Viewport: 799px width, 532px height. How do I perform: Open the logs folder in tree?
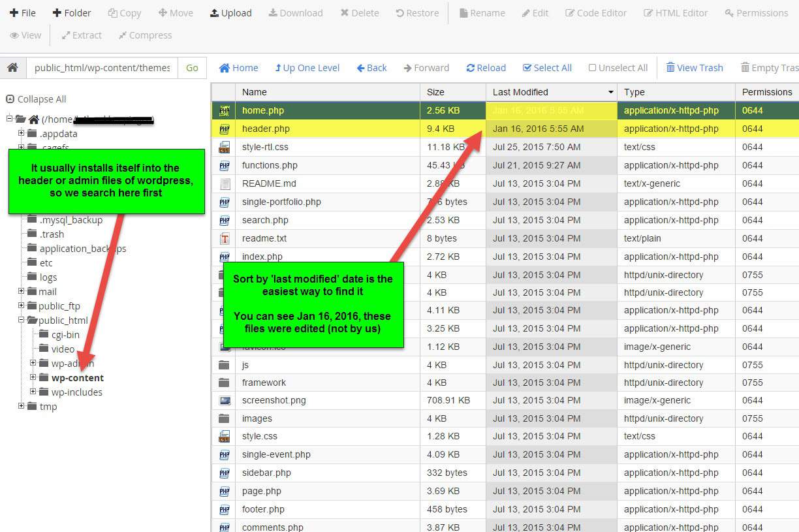pyautogui.click(x=48, y=277)
